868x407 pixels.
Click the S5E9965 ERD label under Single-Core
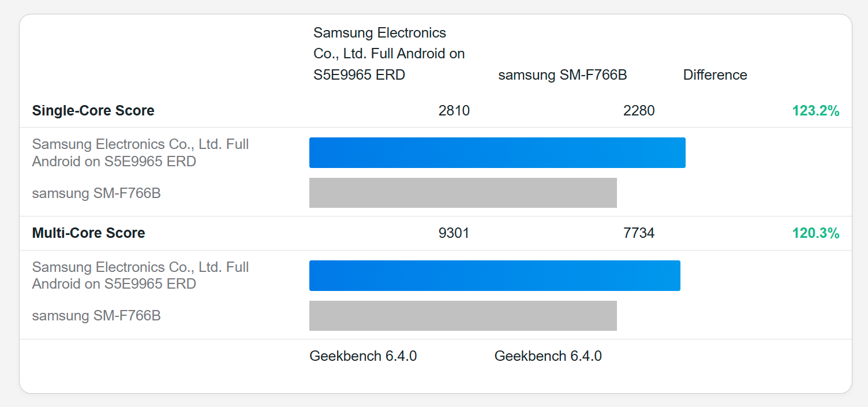click(x=140, y=153)
